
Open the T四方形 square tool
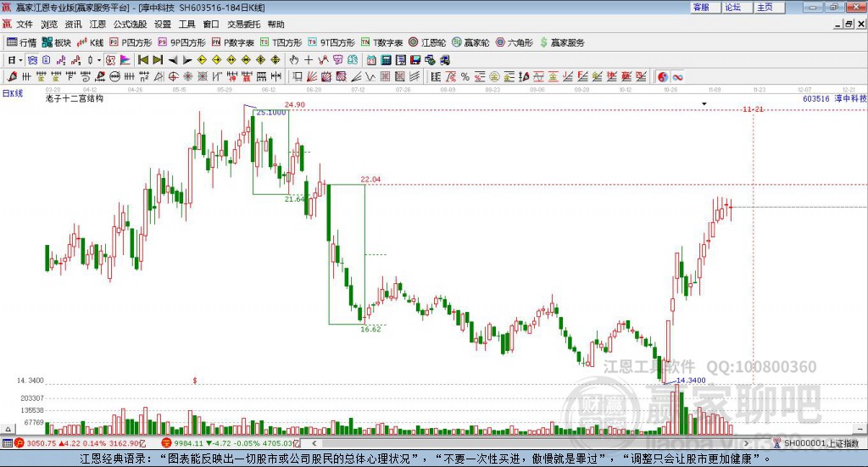coord(281,42)
